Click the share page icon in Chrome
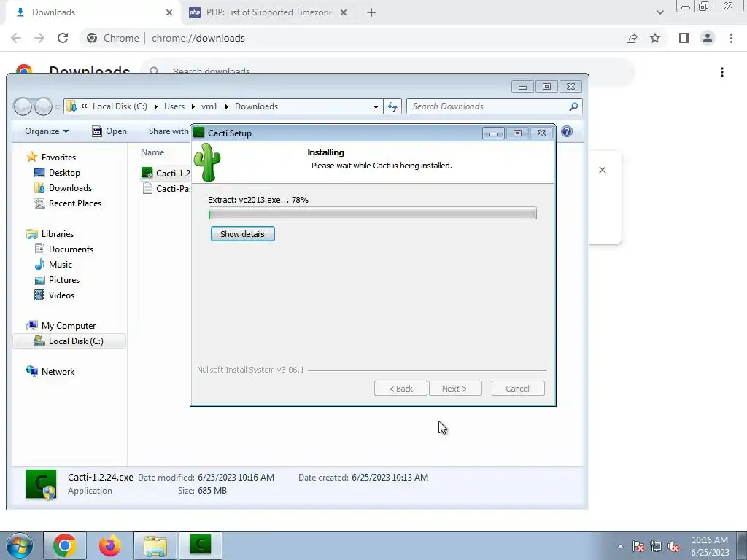The width and height of the screenshot is (747, 560). (x=632, y=38)
